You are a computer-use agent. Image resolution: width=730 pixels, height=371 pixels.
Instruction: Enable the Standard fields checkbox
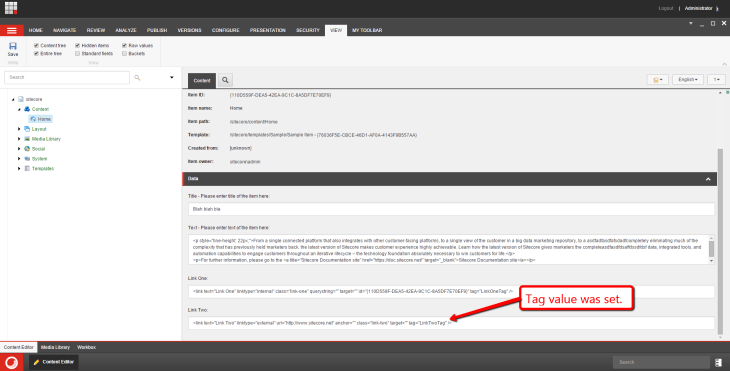click(x=78, y=54)
